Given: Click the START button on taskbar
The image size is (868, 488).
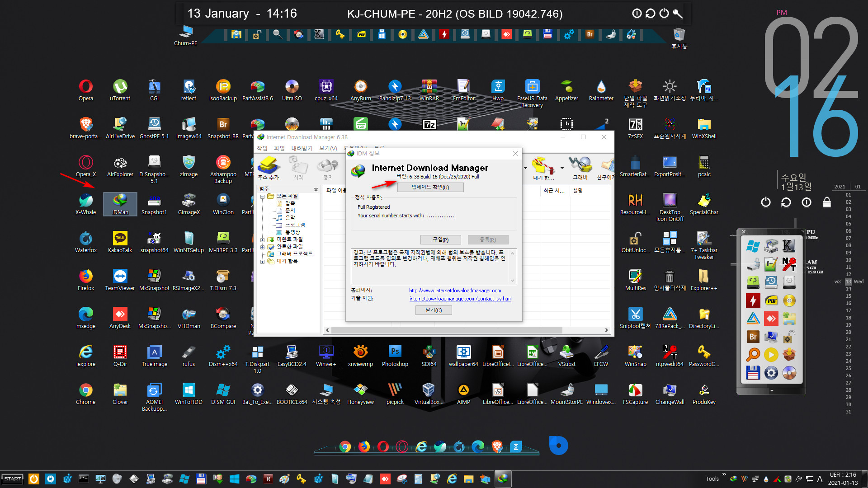Looking at the screenshot, I should tap(13, 479).
